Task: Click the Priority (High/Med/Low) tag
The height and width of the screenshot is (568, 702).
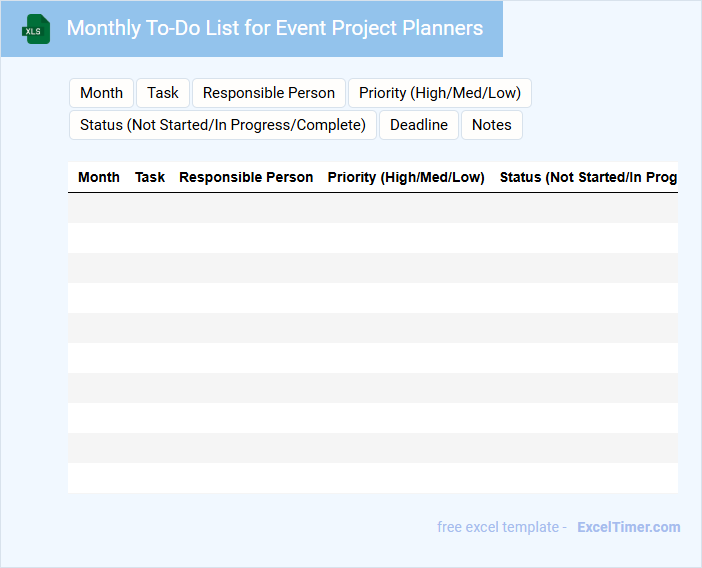Action: click(440, 93)
